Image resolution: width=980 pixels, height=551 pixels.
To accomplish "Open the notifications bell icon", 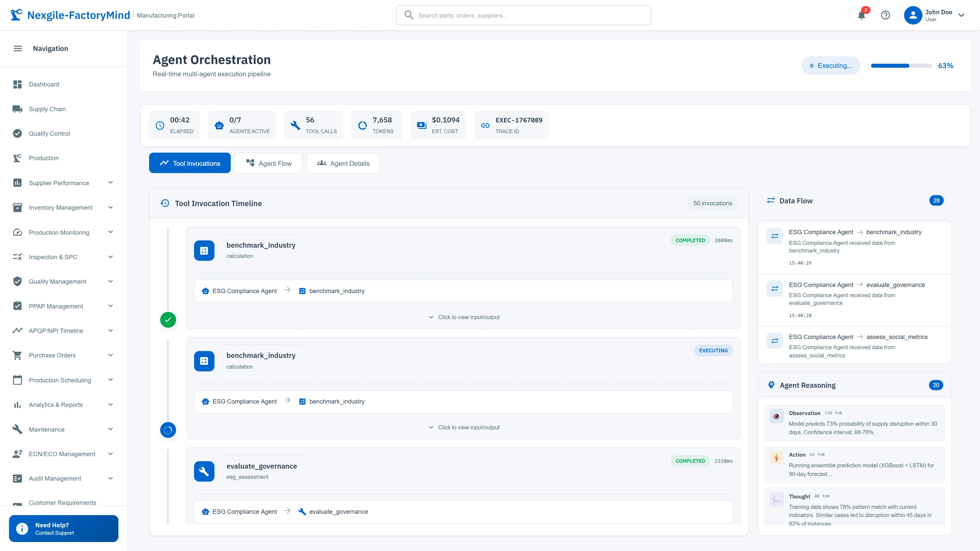I will pyautogui.click(x=861, y=15).
